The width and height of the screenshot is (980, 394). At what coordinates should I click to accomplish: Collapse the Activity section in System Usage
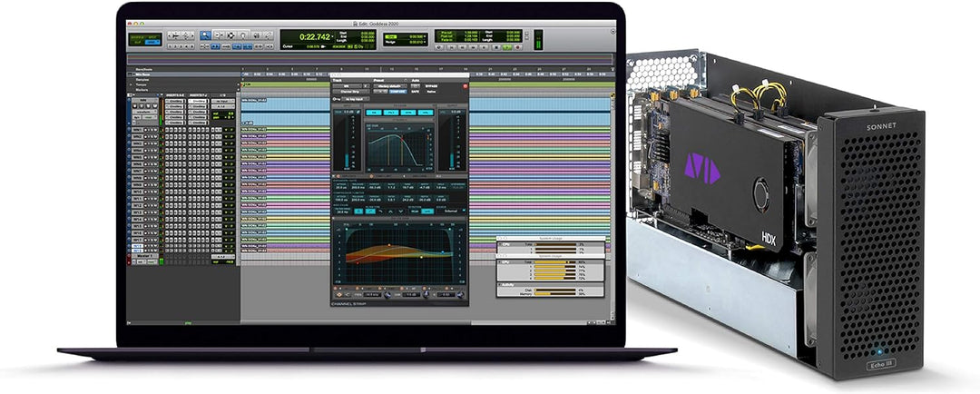[x=501, y=284]
